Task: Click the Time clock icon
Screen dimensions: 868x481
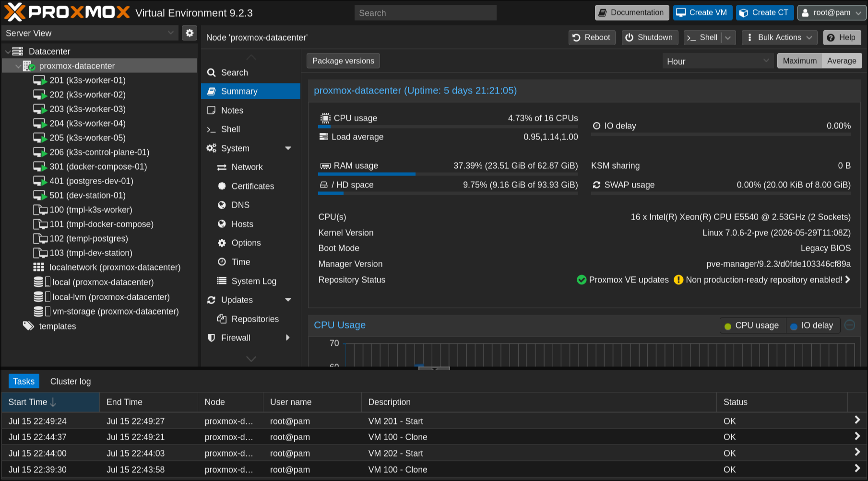Action: (222, 262)
